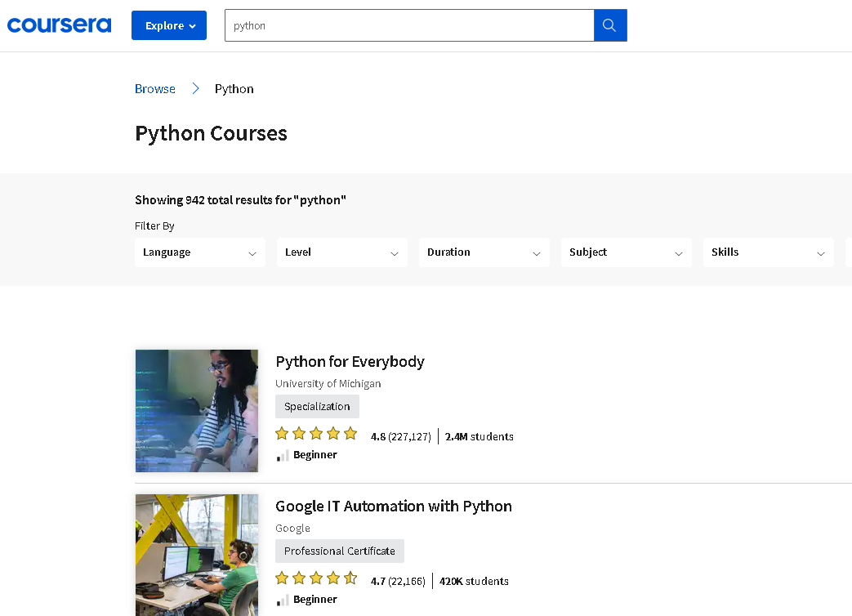
Task: Click the breadcrumb chevron arrow after Browse
Action: tap(195, 88)
